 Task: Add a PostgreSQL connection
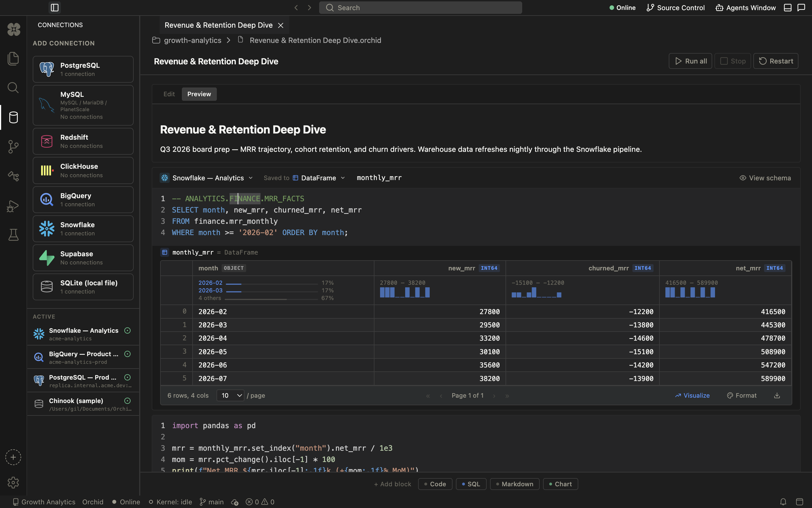83,69
